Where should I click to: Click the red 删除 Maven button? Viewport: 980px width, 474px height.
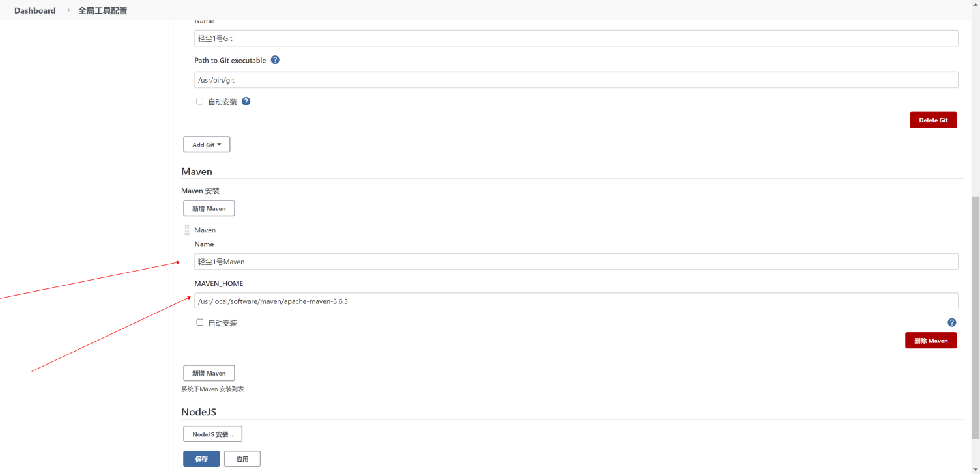click(x=930, y=341)
